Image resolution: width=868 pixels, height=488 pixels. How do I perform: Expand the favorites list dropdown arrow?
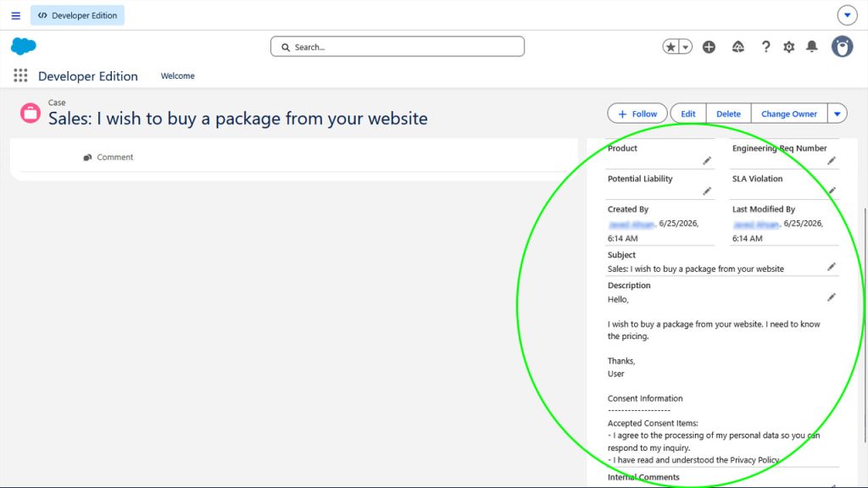(x=685, y=47)
